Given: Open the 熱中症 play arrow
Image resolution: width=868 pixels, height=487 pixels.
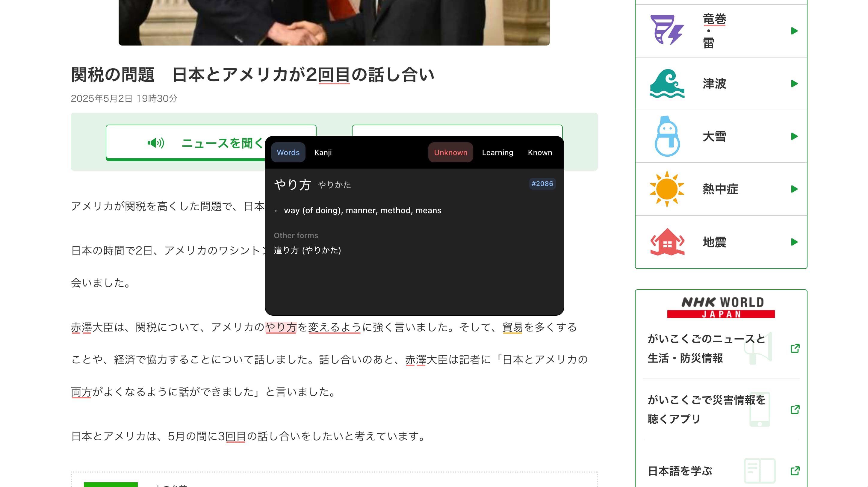Looking at the screenshot, I should pyautogui.click(x=794, y=189).
